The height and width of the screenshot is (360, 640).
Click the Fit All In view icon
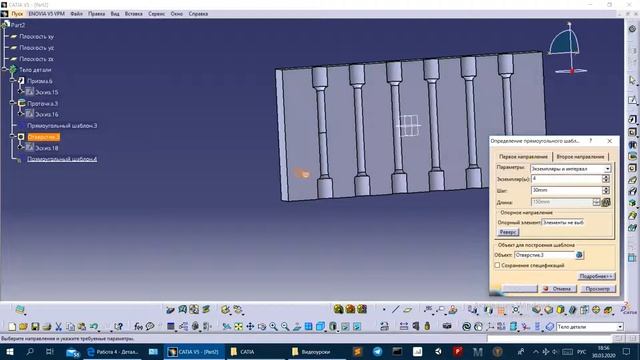238,327
